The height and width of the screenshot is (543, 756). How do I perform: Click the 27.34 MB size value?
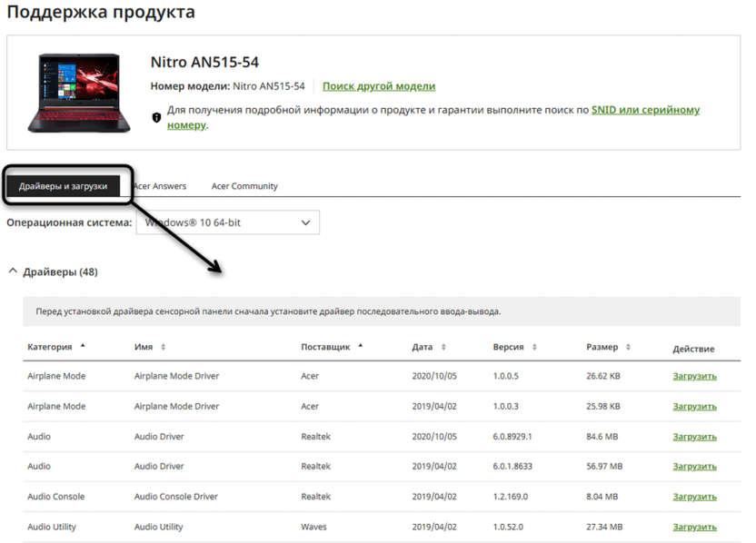604,527
